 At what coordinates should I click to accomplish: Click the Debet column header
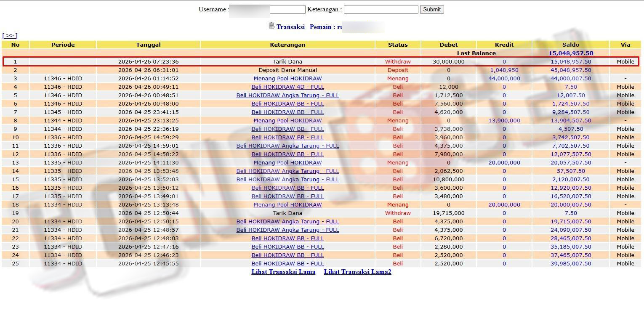pos(448,45)
